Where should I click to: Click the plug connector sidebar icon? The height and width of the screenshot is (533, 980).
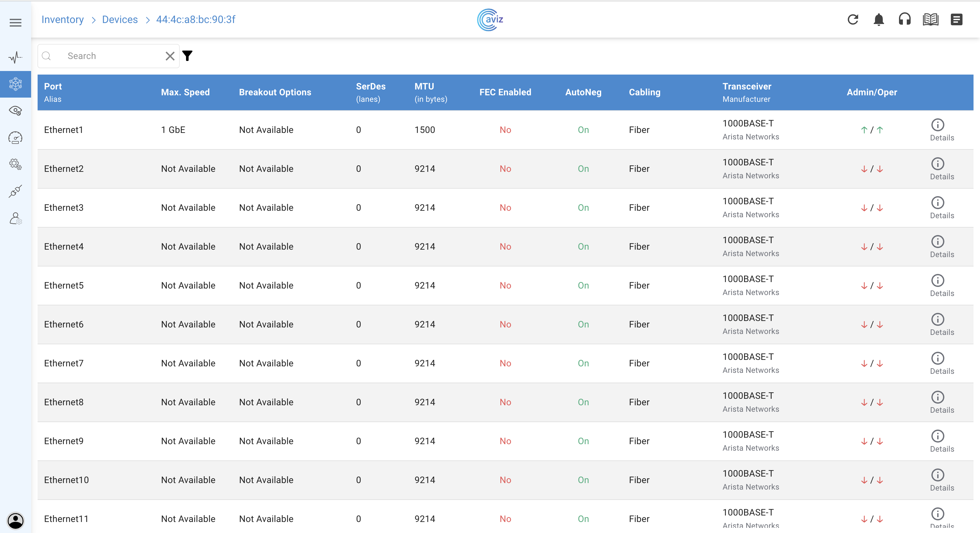click(x=15, y=191)
